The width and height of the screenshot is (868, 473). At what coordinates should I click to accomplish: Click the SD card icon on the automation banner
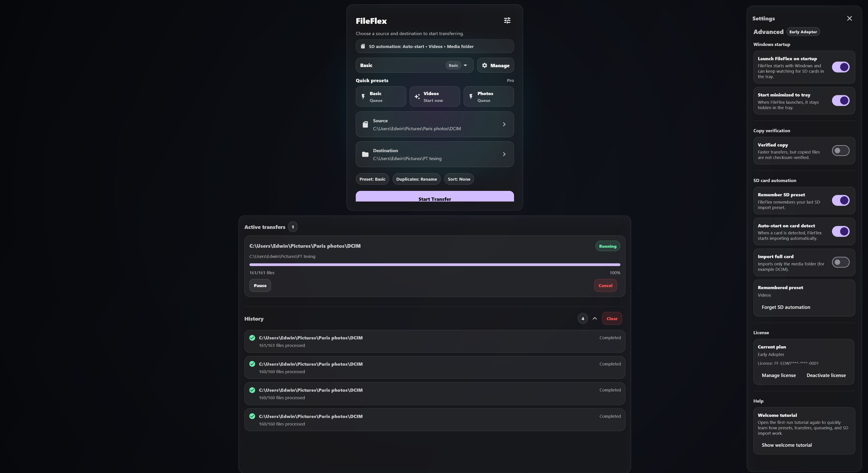click(363, 46)
